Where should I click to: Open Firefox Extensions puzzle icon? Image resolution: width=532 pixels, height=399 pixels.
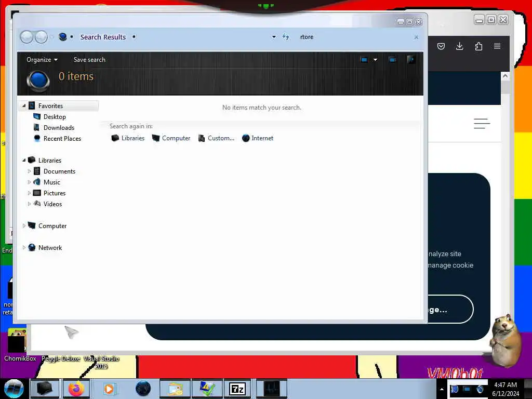pyautogui.click(x=478, y=46)
